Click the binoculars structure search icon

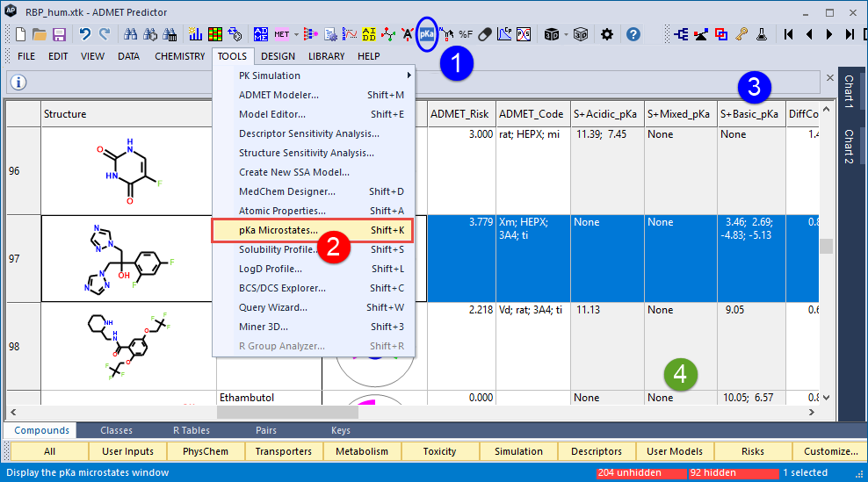point(150,34)
